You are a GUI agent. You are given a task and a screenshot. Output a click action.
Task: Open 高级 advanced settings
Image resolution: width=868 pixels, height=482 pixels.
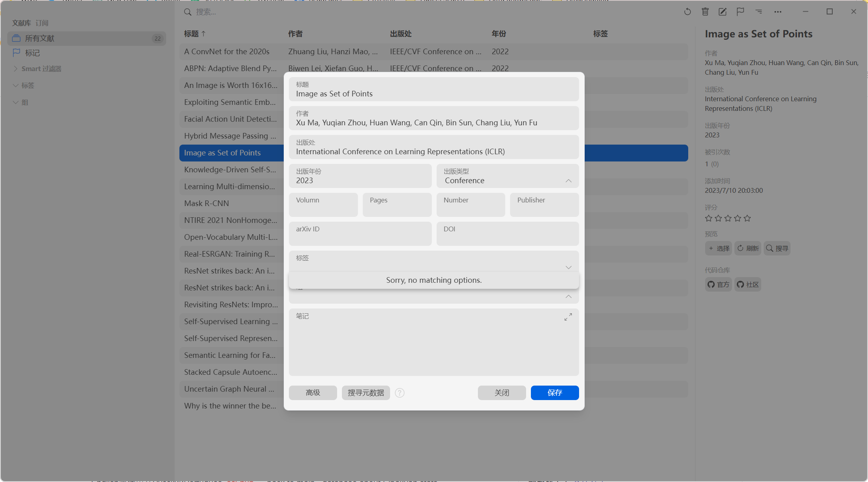(x=313, y=392)
